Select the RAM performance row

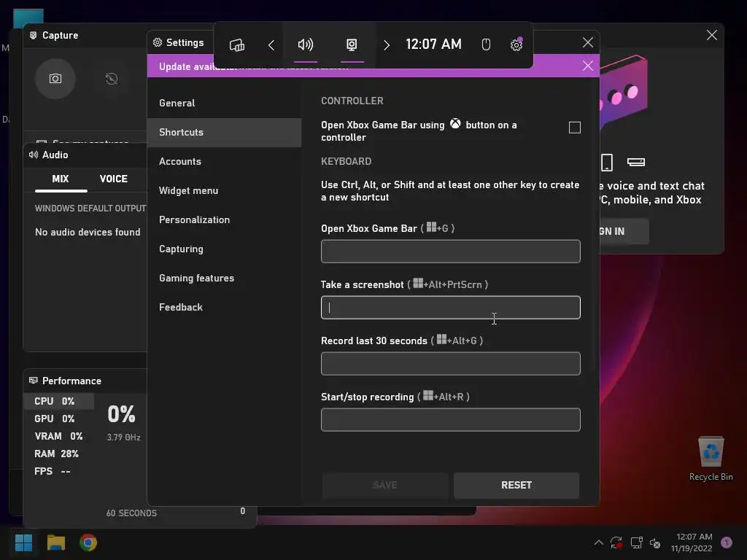pos(58,454)
